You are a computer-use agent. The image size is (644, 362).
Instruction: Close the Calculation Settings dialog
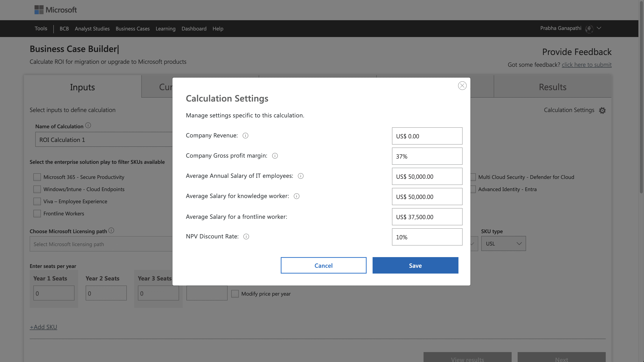click(x=462, y=86)
